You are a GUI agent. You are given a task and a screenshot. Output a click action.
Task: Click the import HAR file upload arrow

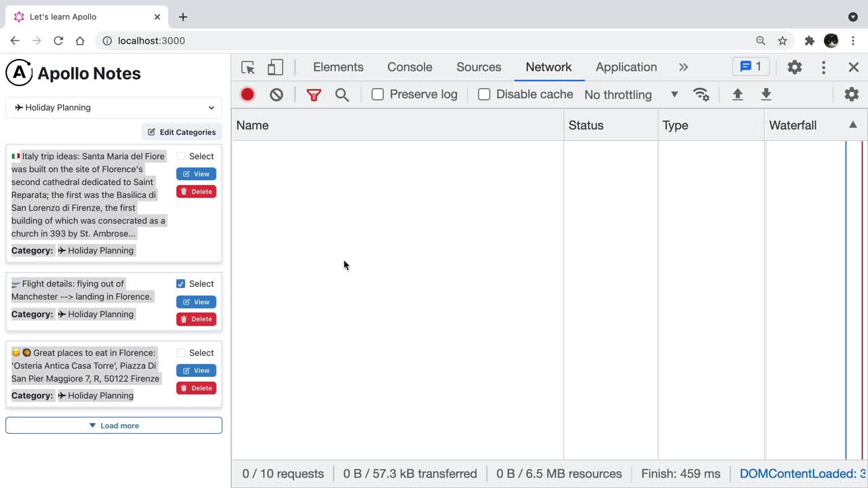pos(738,94)
